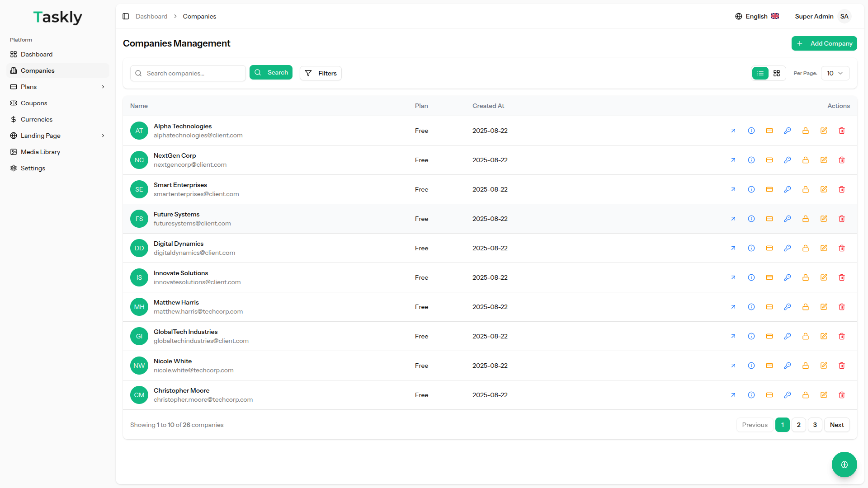Open Coupons in sidebar menu
The width and height of the screenshot is (868, 488).
(x=34, y=103)
